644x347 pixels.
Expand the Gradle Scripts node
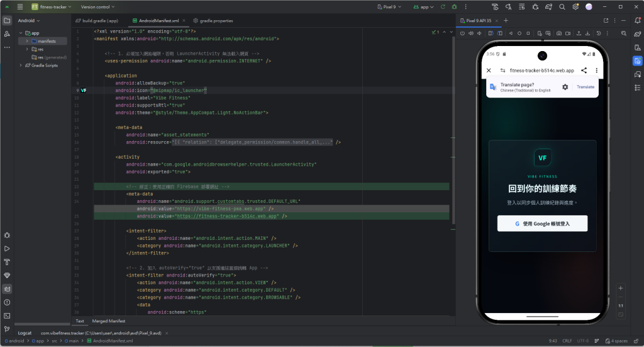point(21,65)
